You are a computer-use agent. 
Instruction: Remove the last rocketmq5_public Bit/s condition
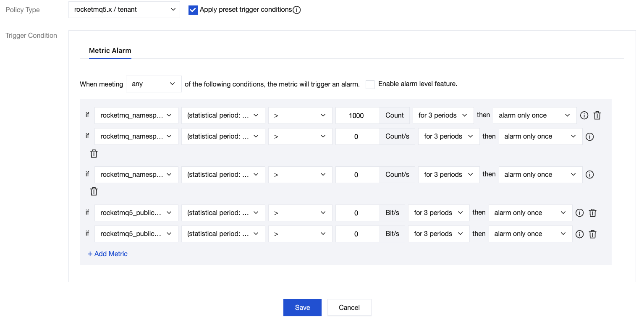(592, 234)
